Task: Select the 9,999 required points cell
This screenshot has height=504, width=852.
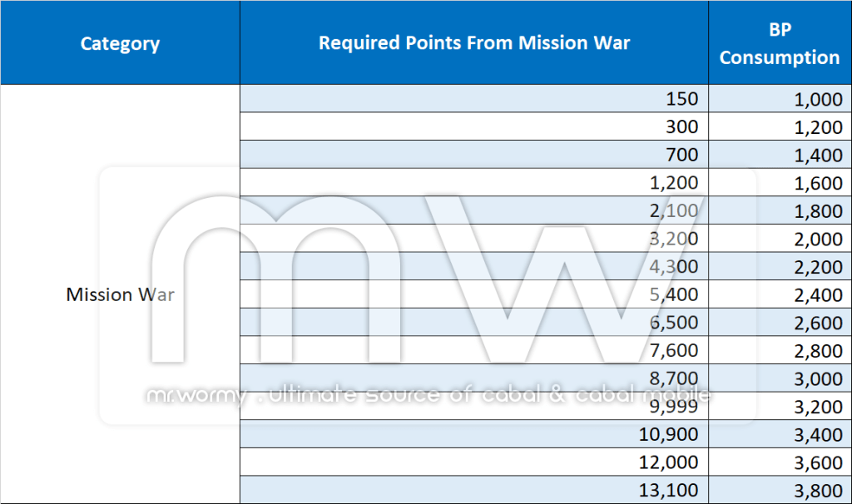Action: click(474, 407)
